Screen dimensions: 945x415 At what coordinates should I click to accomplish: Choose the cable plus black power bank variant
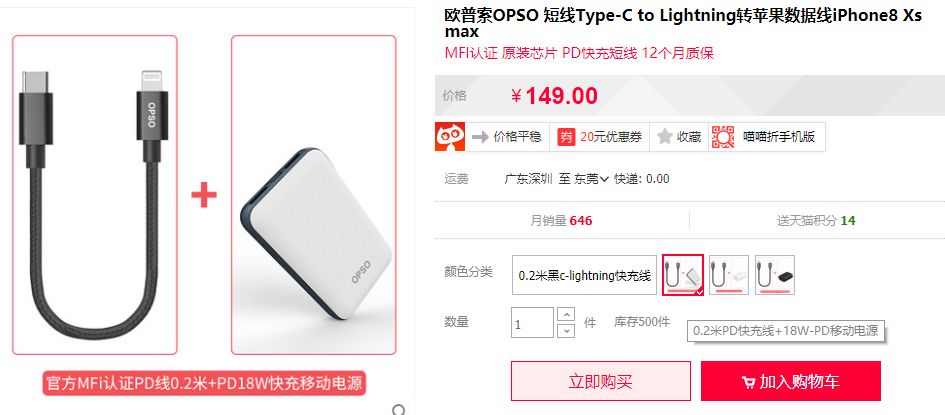tap(774, 275)
